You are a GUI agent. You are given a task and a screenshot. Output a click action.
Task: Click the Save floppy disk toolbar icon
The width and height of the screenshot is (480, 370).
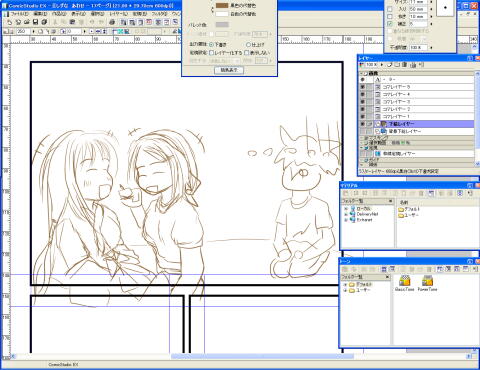point(35,22)
